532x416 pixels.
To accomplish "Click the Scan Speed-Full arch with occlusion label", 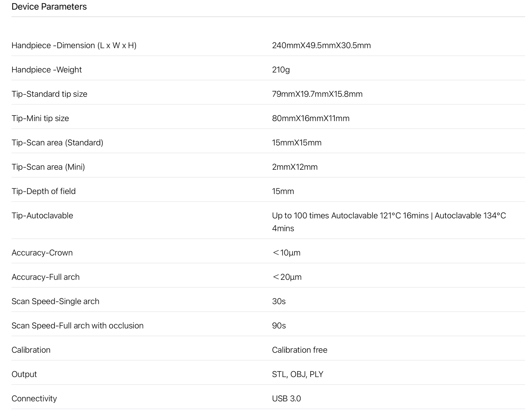I will point(77,326).
